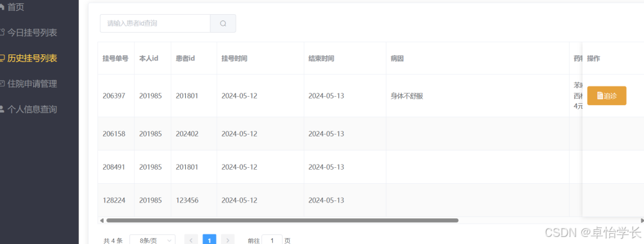Go to previous page arrow
This screenshot has width=644, height=244.
click(191, 240)
